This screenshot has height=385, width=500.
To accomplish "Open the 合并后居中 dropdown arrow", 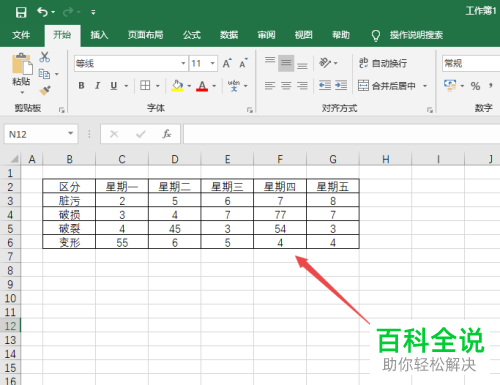I will tap(425, 86).
